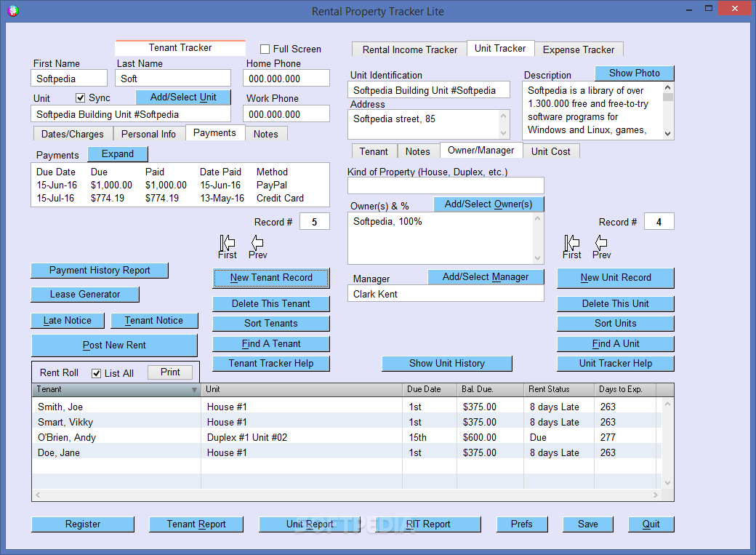Click Delete This Unit
756x555 pixels.
click(x=616, y=304)
